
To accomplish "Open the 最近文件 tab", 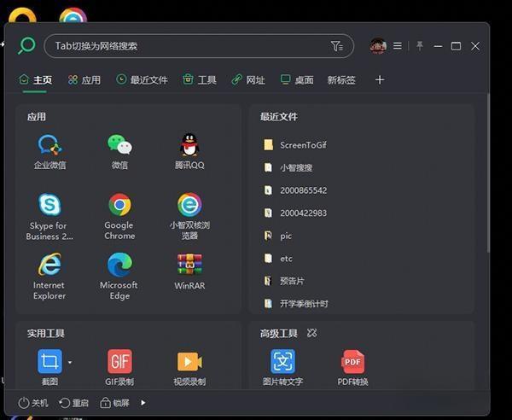I will (x=142, y=79).
